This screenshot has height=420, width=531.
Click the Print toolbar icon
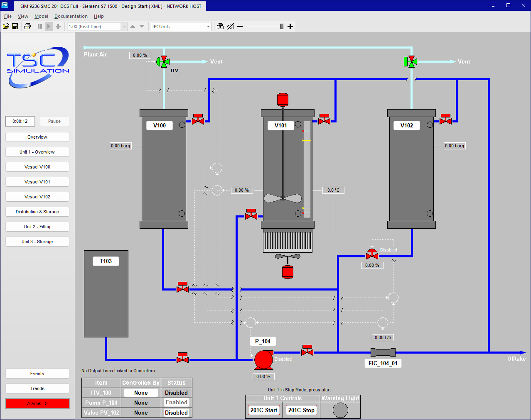pos(27,26)
